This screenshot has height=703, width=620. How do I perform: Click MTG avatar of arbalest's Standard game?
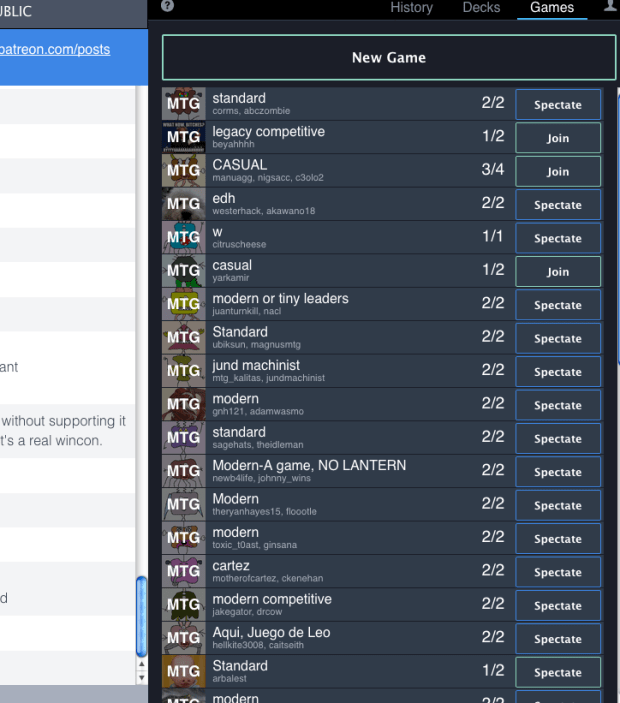click(x=184, y=672)
